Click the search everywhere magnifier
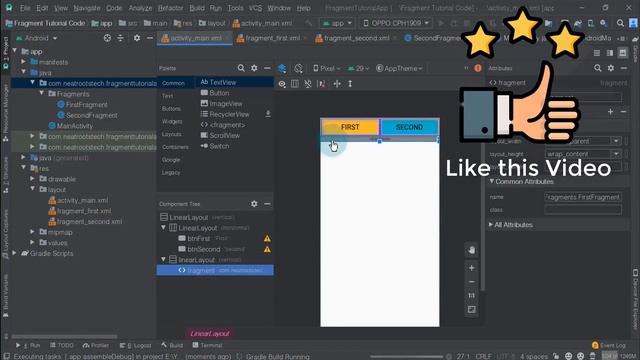The height and width of the screenshot is (360, 640). pyautogui.click(x=620, y=23)
